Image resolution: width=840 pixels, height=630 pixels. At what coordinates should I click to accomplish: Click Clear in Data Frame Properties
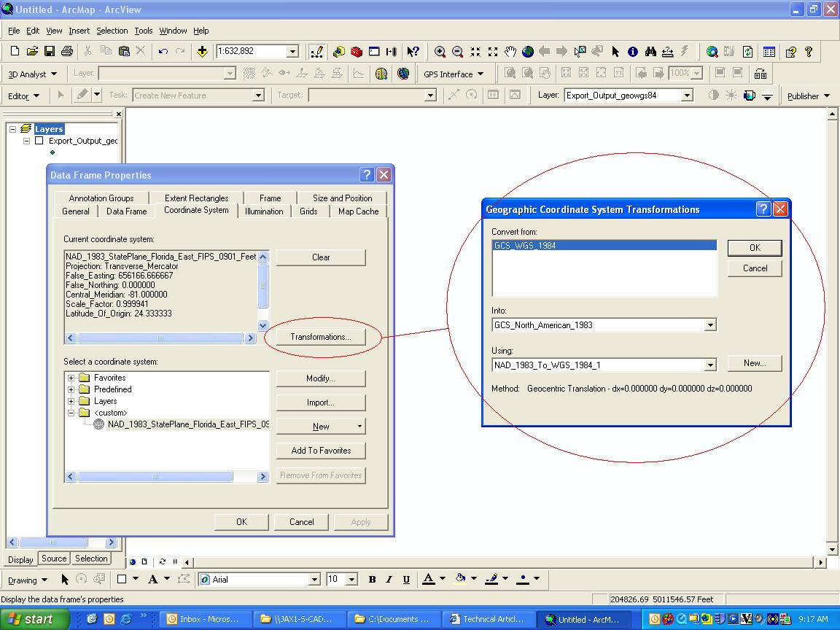[x=321, y=257]
